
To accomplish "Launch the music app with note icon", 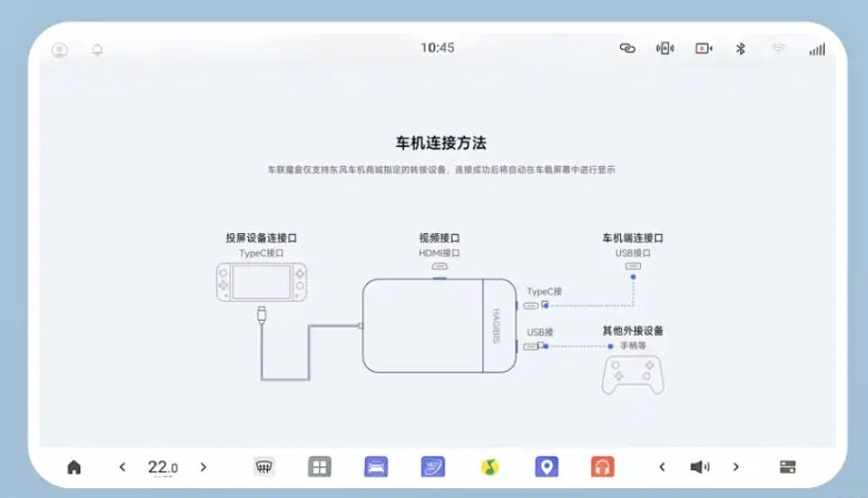I will pyautogui.click(x=489, y=467).
